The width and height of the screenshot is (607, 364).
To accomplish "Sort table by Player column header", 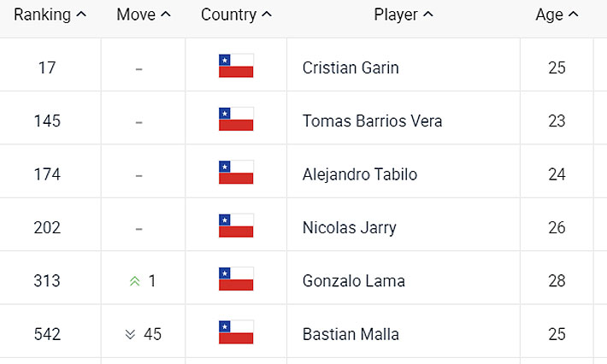I will pyautogui.click(x=403, y=15).
